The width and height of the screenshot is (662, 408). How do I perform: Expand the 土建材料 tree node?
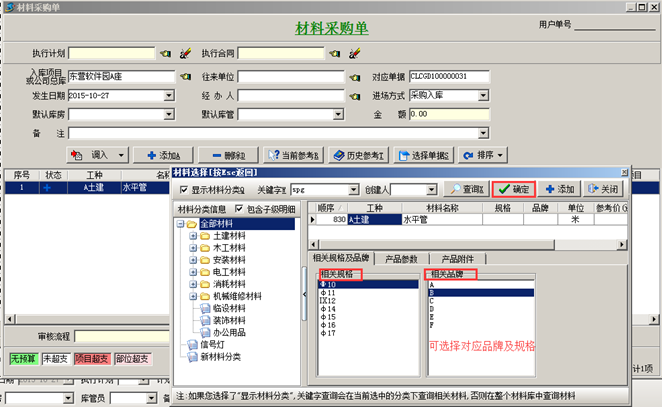[x=193, y=235]
